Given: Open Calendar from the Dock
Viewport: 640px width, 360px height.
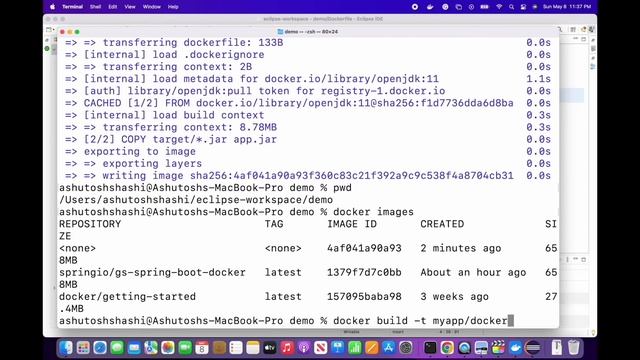Looking at the screenshot, I should coord(202,348).
